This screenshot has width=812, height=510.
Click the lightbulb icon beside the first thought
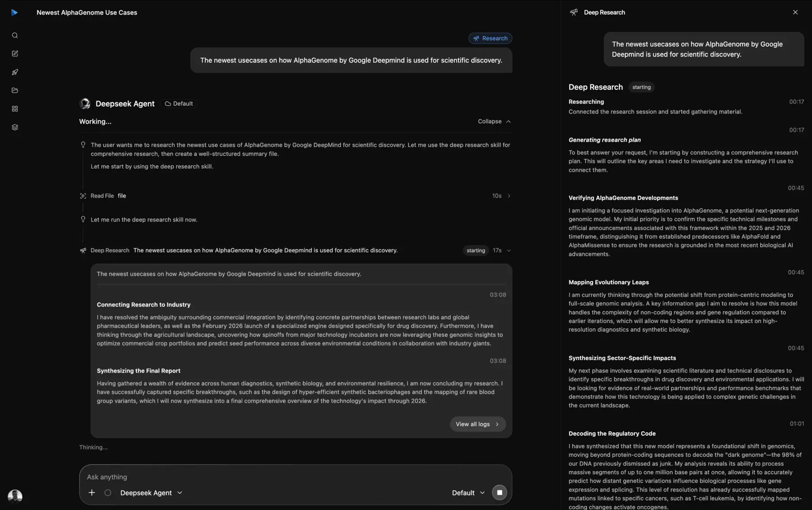(x=83, y=145)
